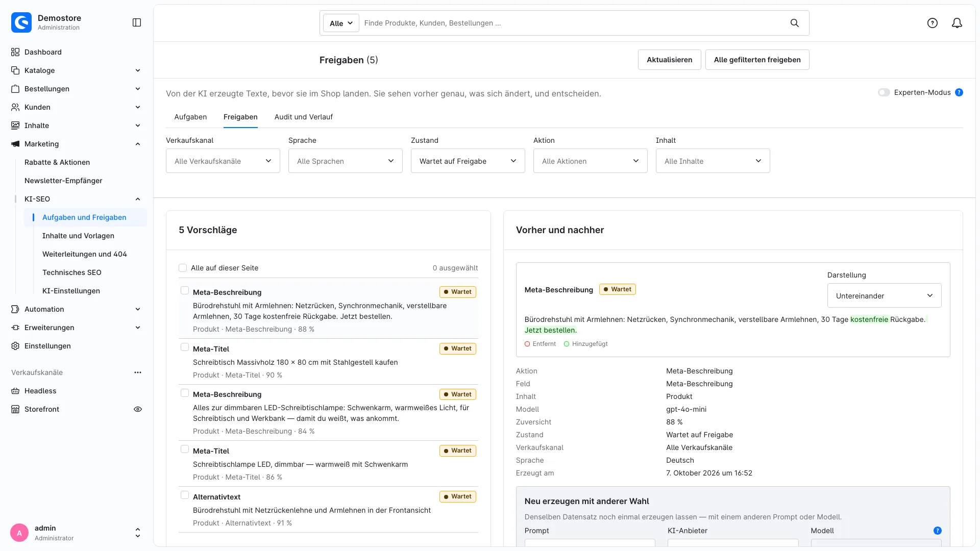Open notifications bell icon

pos(957,23)
